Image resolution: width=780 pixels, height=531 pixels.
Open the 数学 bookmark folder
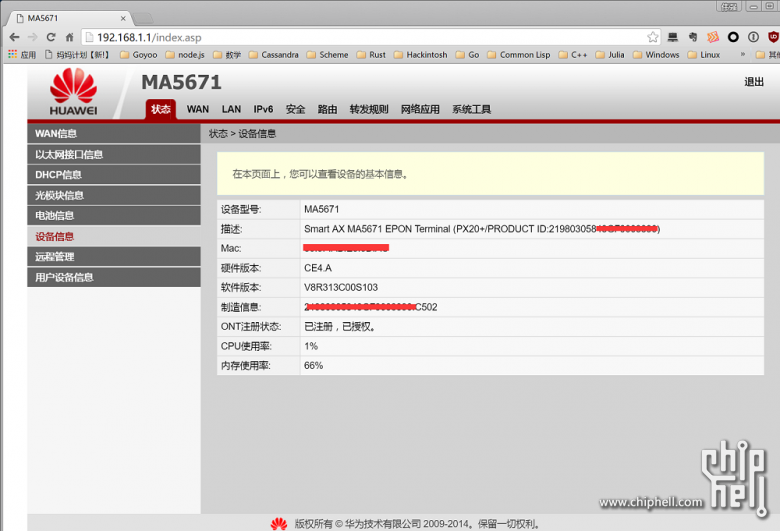tap(227, 55)
